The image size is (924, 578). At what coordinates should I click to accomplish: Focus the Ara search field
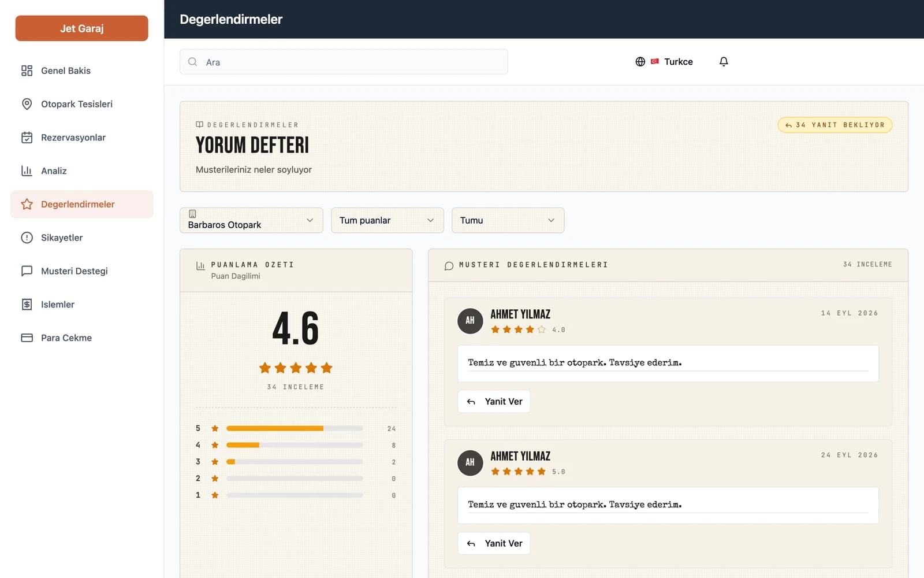click(344, 62)
